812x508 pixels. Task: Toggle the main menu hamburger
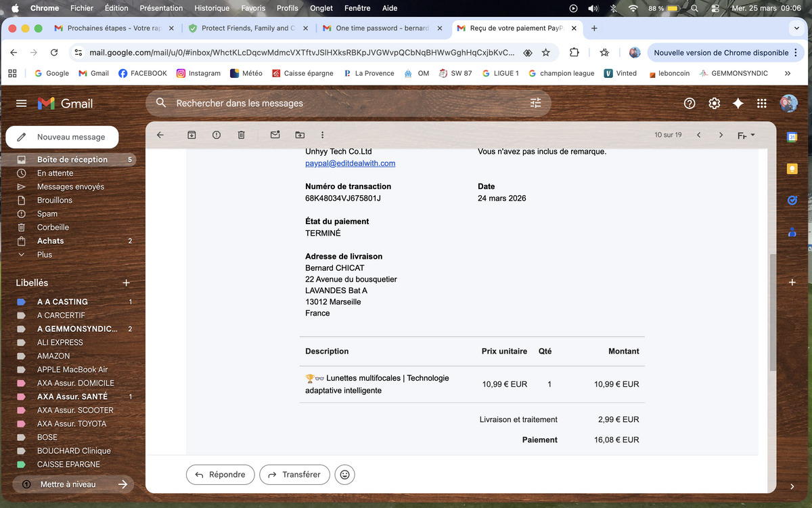[21, 103]
